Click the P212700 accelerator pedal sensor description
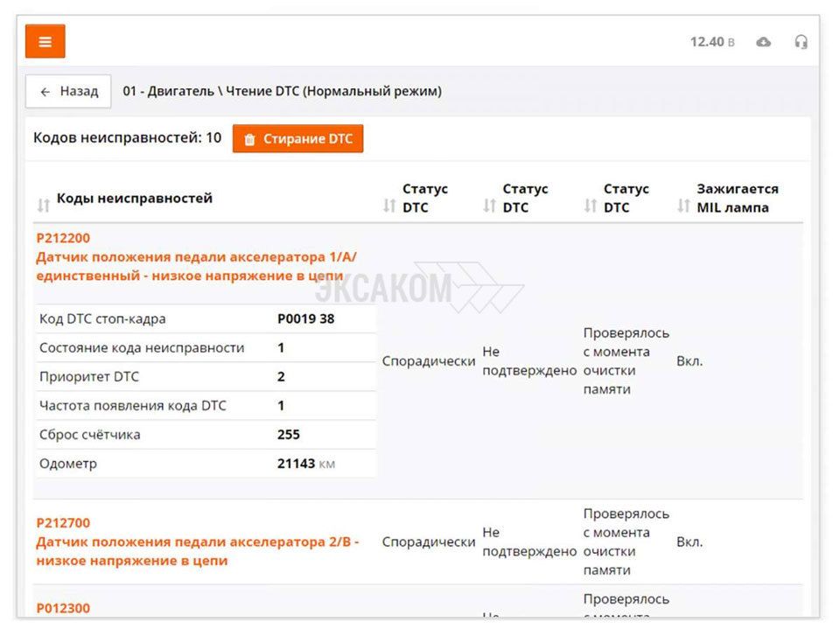 [x=197, y=551]
